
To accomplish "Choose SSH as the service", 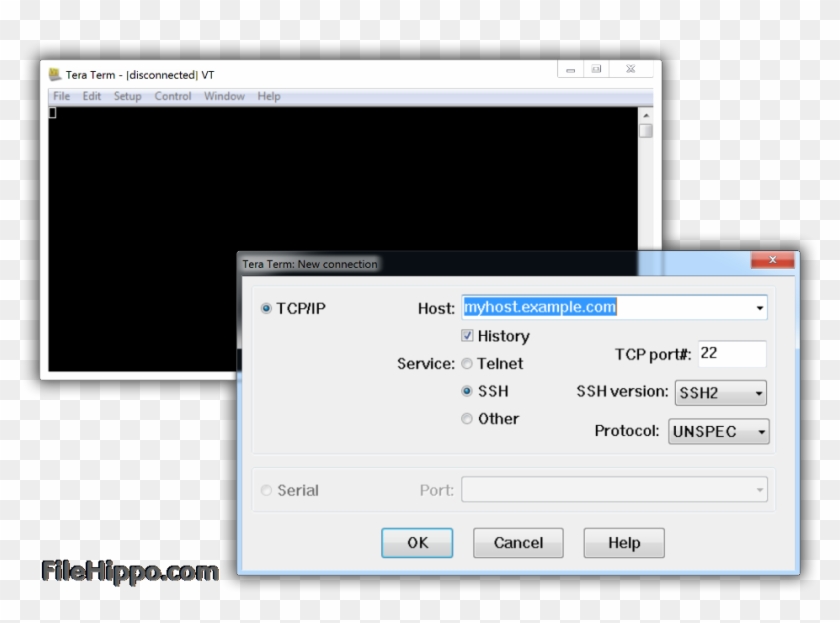I will coord(466,391).
